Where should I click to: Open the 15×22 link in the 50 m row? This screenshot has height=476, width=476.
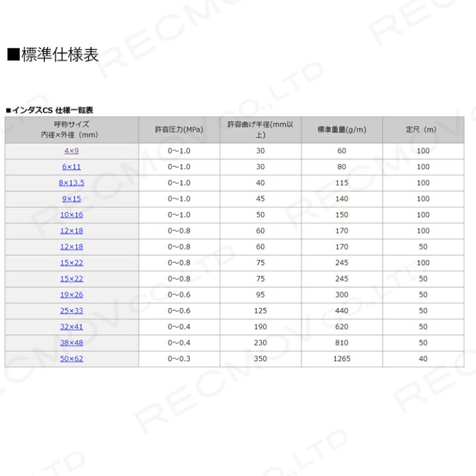(71, 279)
